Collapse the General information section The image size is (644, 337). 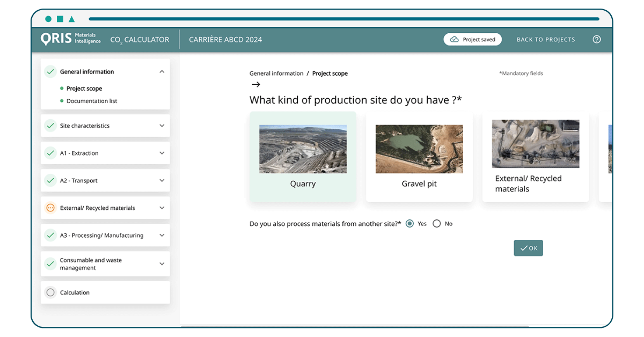162,72
